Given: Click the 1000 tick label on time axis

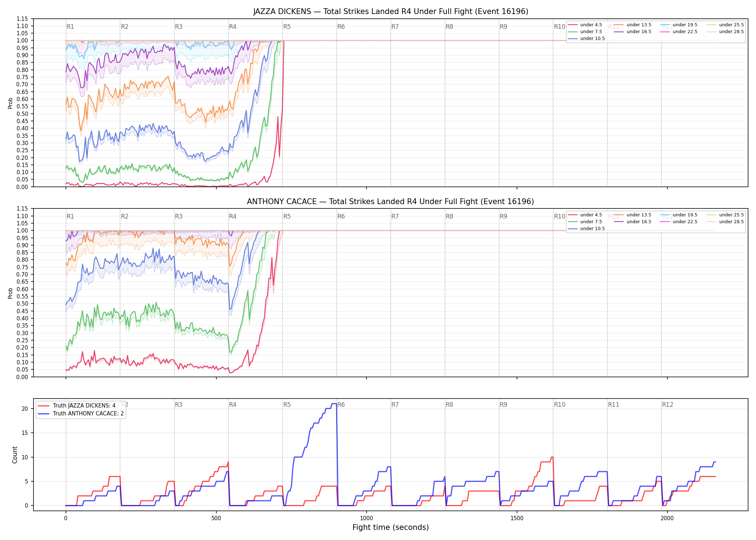Looking at the screenshot, I should [366, 518].
